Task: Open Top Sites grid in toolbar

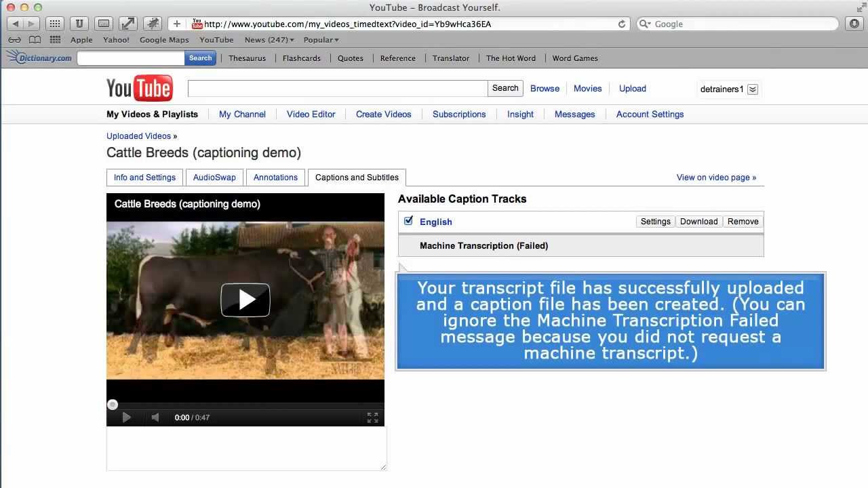Action: coord(56,24)
